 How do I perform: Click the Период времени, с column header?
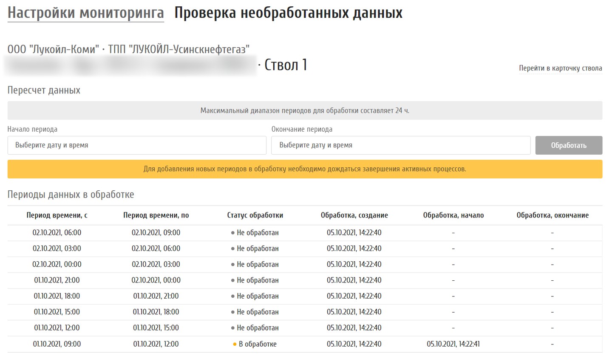pyautogui.click(x=57, y=215)
